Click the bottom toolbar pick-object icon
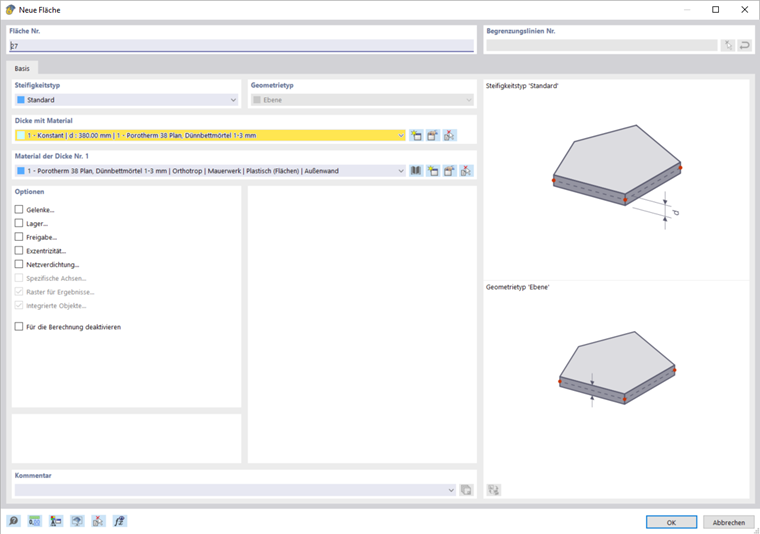 point(98,521)
